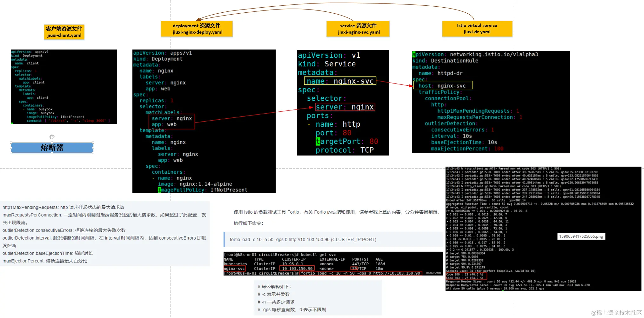This screenshot has height=318, width=644.
Task: Click 'kind: DestinationRule' line
Action: (x=445, y=61)
